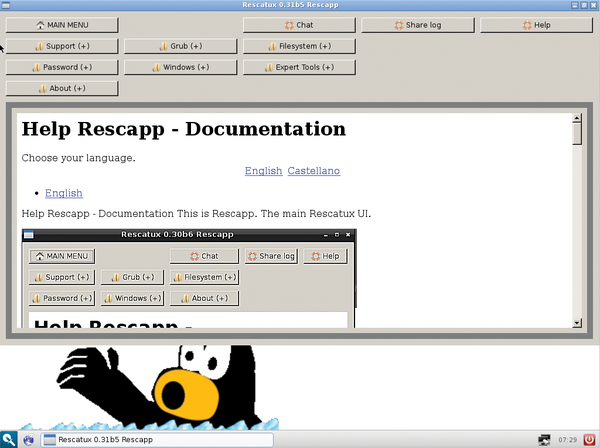
Task: Expand the Support (+) category
Action: pos(62,46)
